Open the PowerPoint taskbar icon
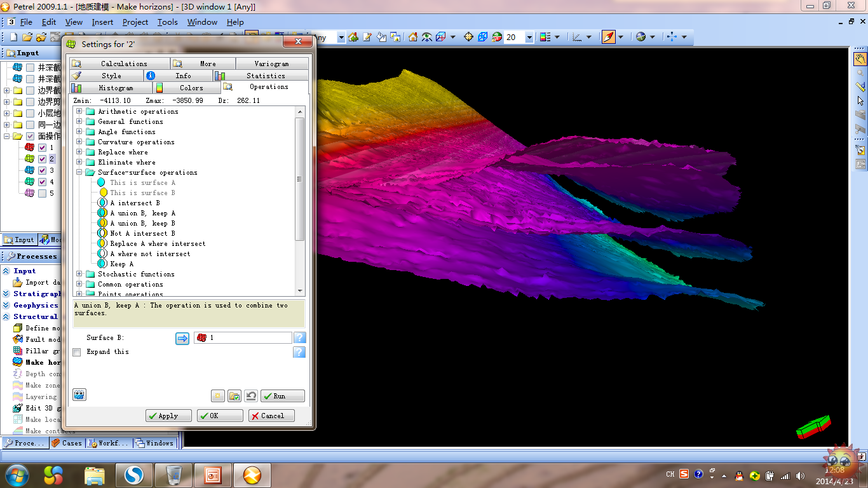Image resolution: width=868 pixels, height=488 pixels. click(212, 475)
